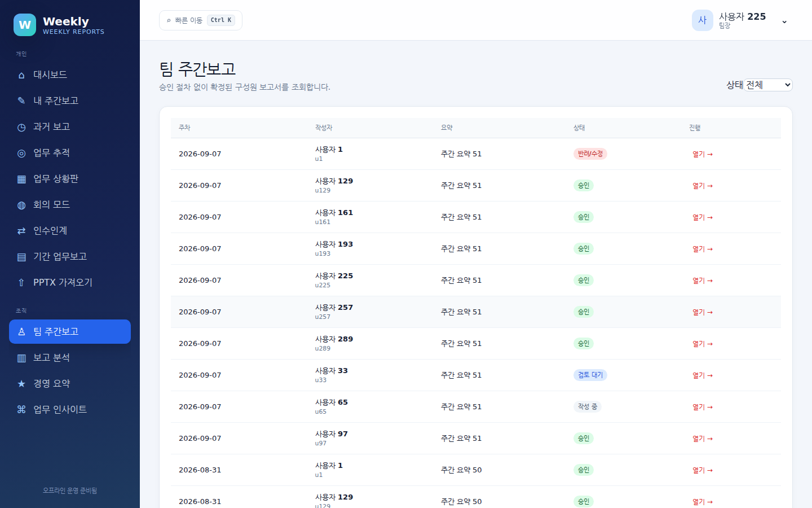Click the 보고 분석 chart icon

(x=21, y=358)
